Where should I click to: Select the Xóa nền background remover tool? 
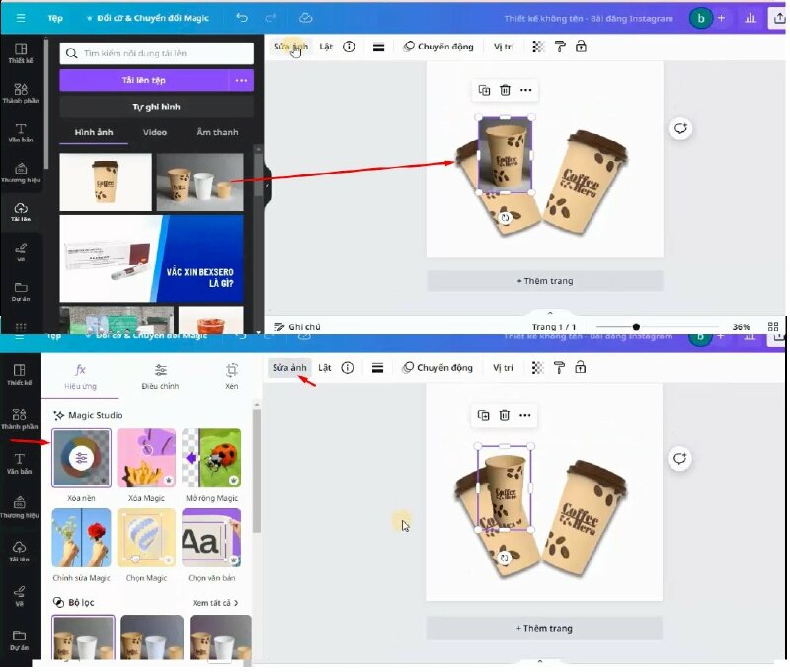(x=81, y=458)
